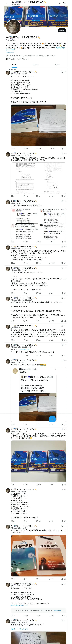Click the Follow button
The width and height of the screenshot is (72, 644).
[62, 30]
